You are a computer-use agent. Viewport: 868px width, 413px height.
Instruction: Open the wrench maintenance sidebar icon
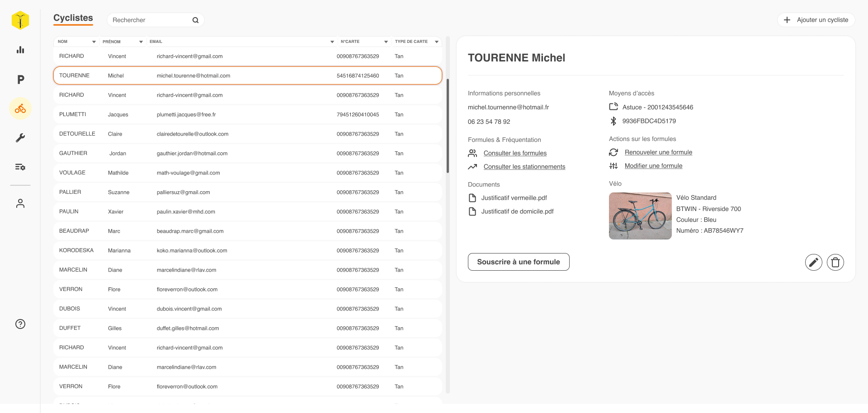[x=20, y=138]
